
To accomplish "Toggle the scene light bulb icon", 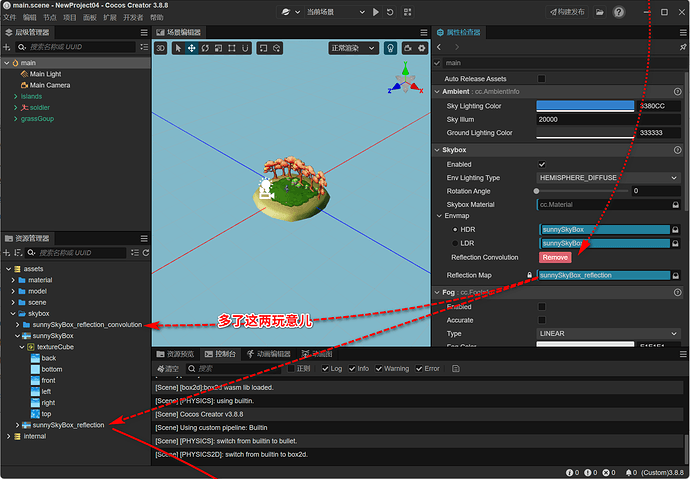I will (390, 48).
